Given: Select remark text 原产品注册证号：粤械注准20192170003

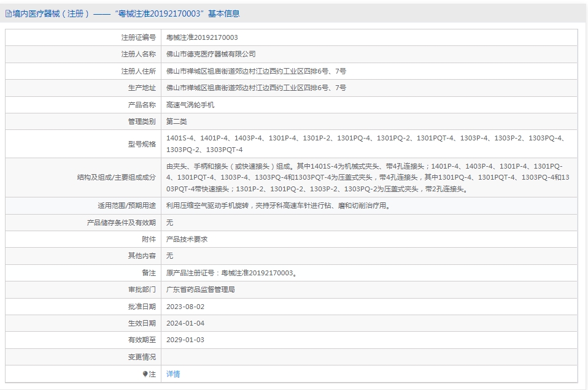Looking at the screenshot, I should click(x=233, y=273).
